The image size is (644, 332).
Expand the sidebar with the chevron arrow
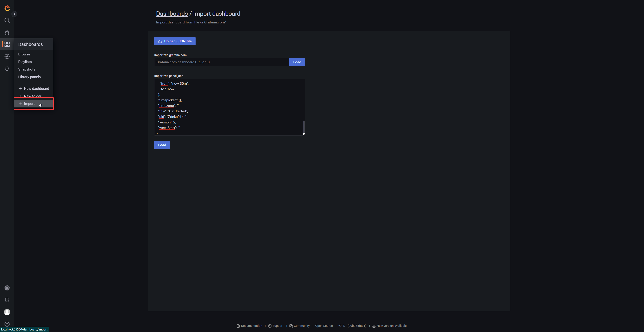pos(14,14)
